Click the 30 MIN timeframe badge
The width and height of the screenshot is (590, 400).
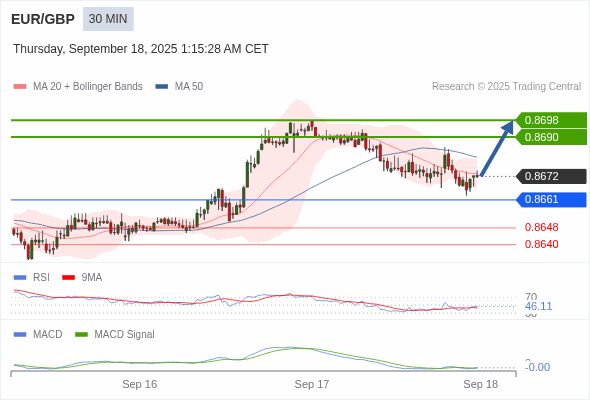point(108,19)
